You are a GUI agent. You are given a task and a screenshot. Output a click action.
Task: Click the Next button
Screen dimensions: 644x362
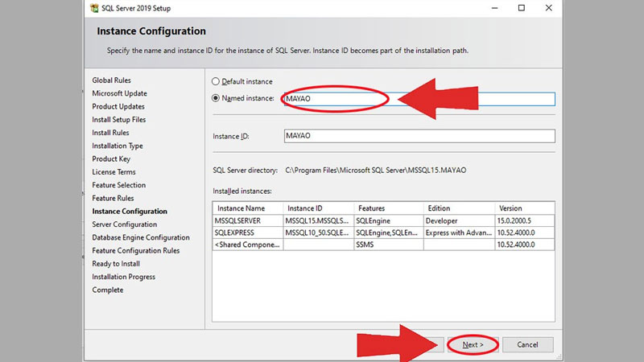(473, 345)
